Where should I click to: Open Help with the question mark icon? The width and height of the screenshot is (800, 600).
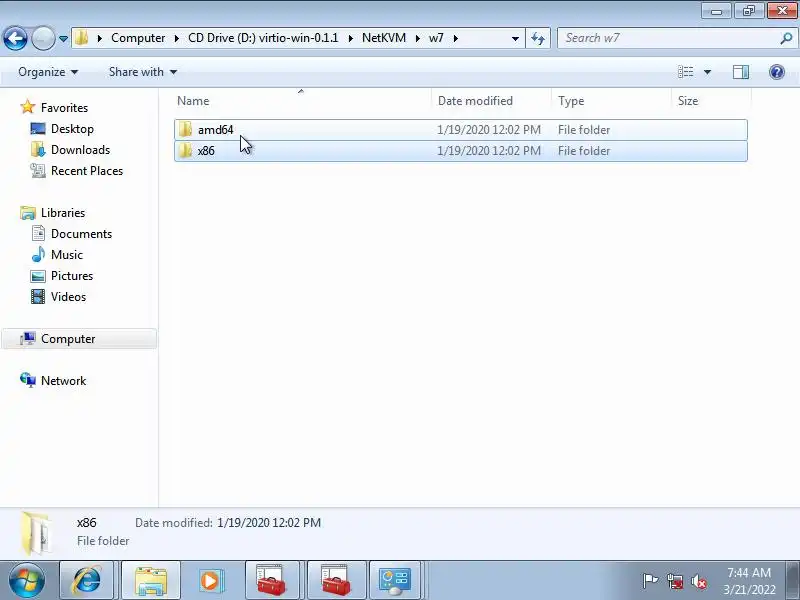tap(777, 72)
